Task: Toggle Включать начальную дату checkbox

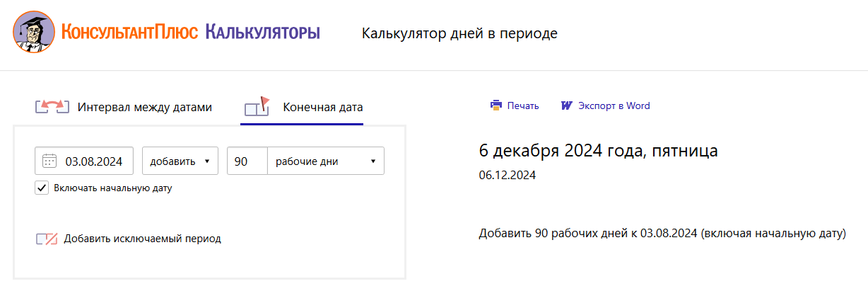Action: (42, 188)
